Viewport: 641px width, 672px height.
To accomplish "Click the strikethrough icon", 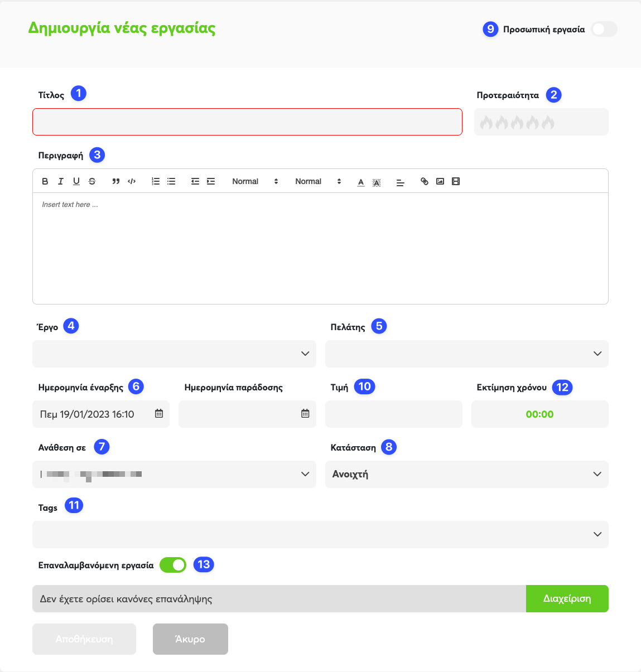I will [x=92, y=181].
